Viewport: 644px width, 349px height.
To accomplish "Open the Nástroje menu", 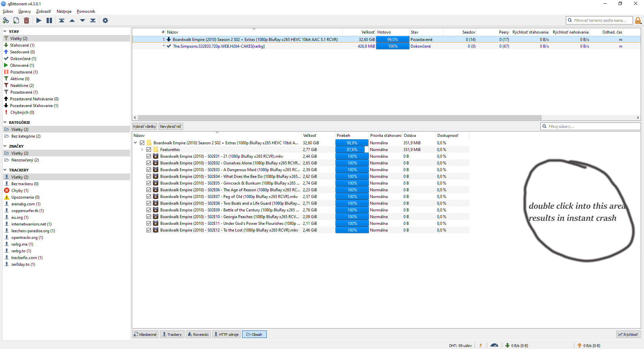I will (64, 11).
